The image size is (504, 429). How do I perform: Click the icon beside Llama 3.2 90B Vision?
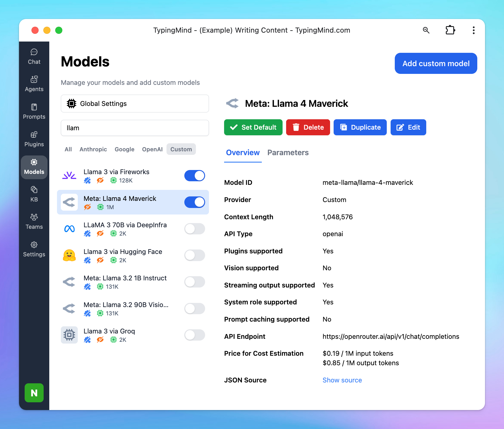click(x=69, y=309)
